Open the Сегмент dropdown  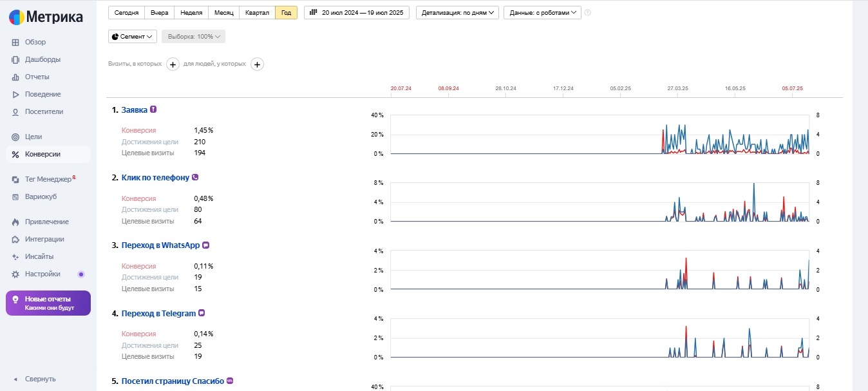pos(133,37)
